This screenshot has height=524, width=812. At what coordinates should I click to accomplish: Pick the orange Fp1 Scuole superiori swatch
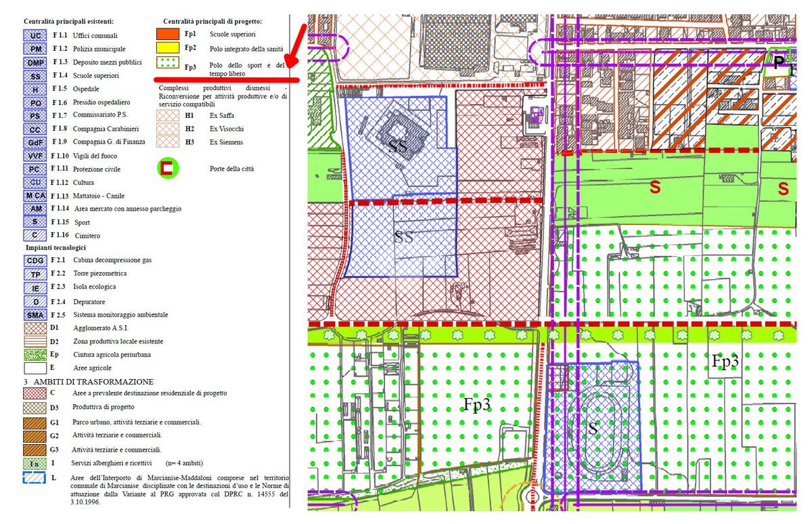coord(168,34)
